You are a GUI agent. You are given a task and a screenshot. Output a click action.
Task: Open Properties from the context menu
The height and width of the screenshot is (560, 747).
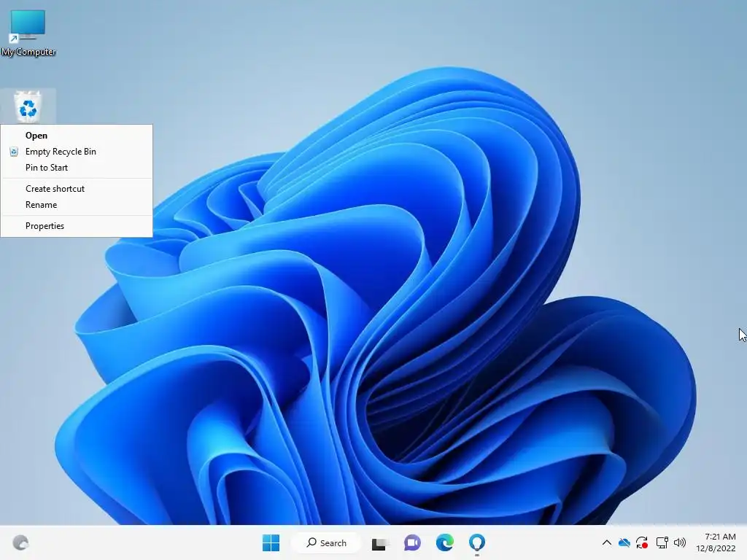(77, 226)
